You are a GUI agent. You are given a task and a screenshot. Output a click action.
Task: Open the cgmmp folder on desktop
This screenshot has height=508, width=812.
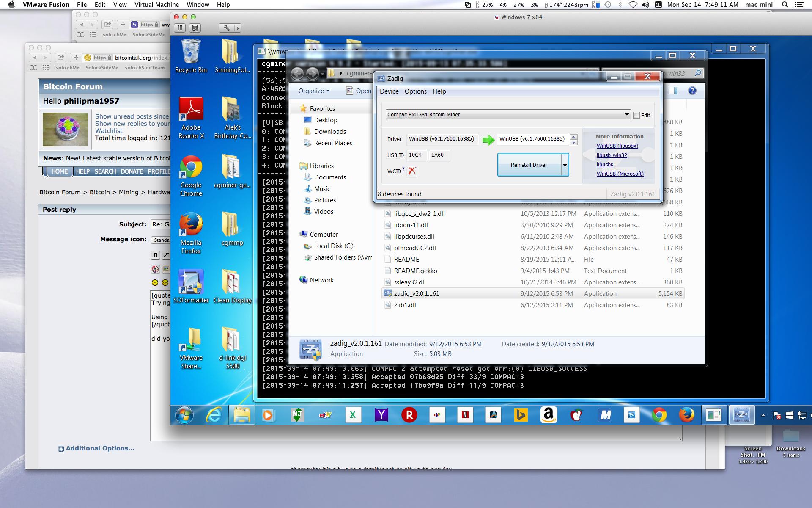pyautogui.click(x=232, y=229)
